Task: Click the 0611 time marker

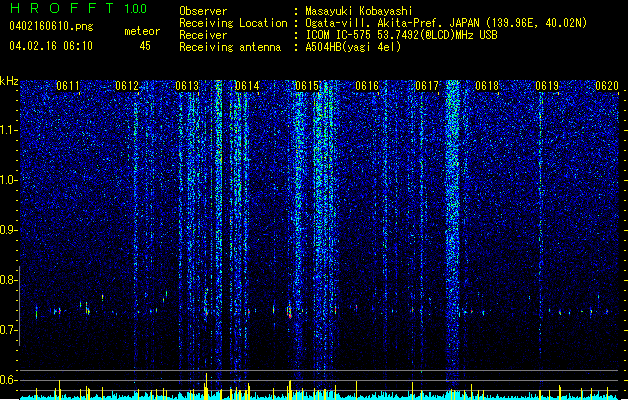Action: pyautogui.click(x=68, y=86)
